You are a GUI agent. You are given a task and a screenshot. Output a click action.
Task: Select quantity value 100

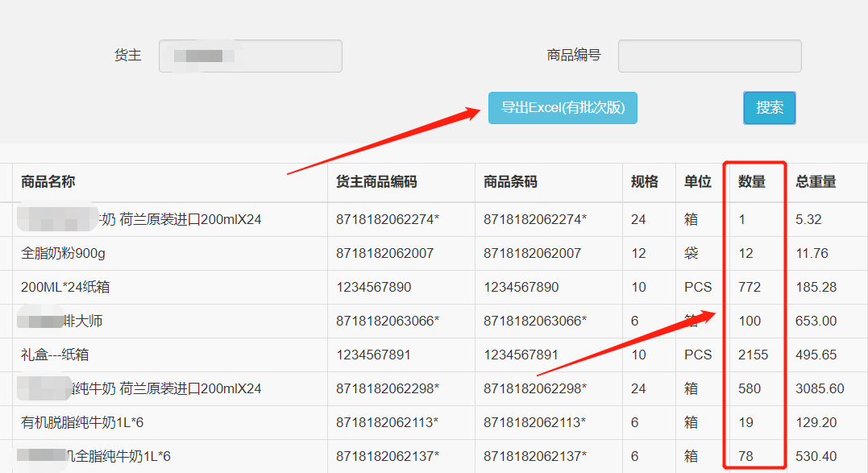pyautogui.click(x=750, y=321)
